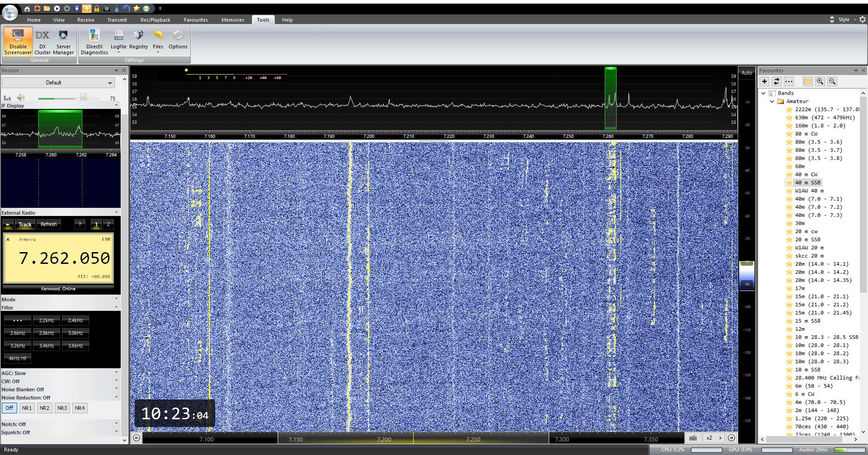Zoom in on the Favourites panel
Screen dimensions: 868x455
click(820, 81)
